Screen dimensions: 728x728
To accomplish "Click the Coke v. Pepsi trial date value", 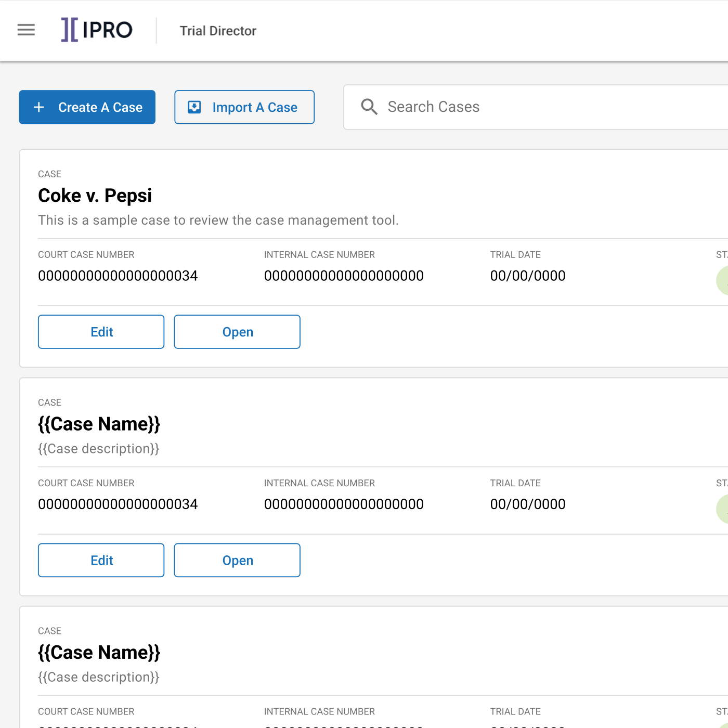I will [528, 276].
